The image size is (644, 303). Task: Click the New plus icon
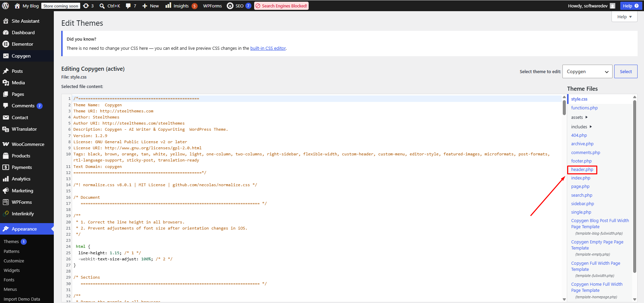(145, 6)
